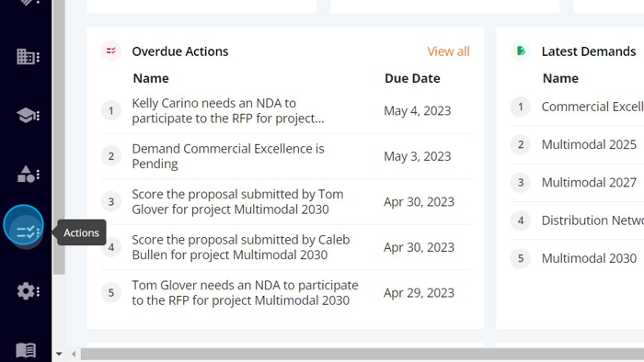Click the Latest Demands panel icon
Viewport: 644px width, 362px height.
tap(521, 51)
